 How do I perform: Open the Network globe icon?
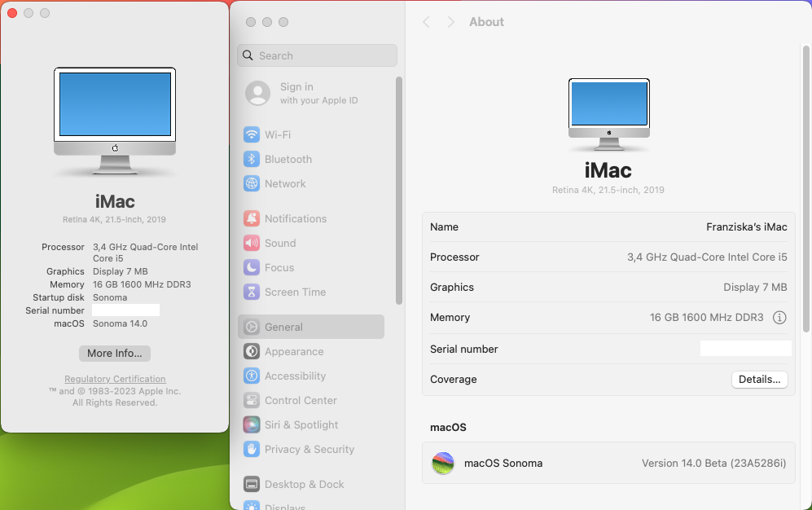pyautogui.click(x=252, y=183)
